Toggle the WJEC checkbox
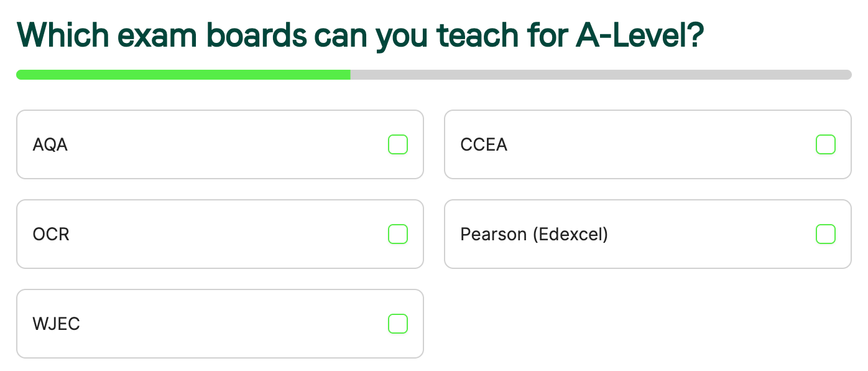The width and height of the screenshot is (868, 371). (x=398, y=324)
